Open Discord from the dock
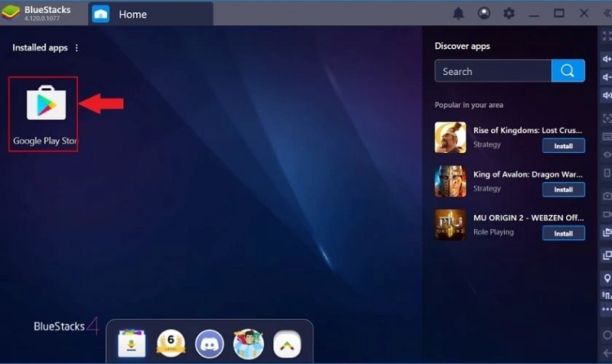 point(210,344)
